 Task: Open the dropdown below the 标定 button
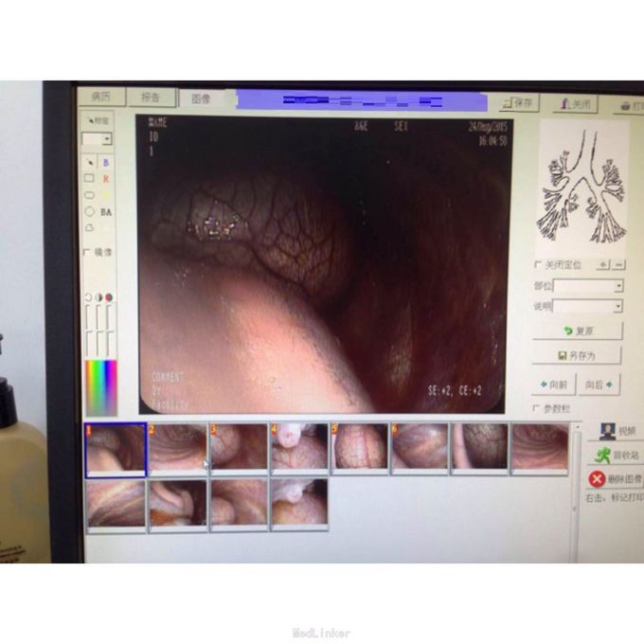106,139
